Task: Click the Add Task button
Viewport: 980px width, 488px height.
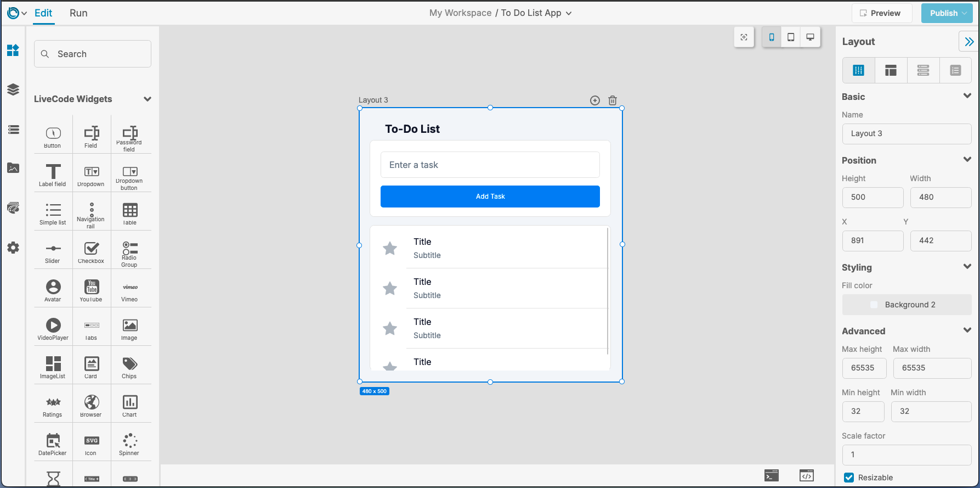Action: [x=490, y=197]
